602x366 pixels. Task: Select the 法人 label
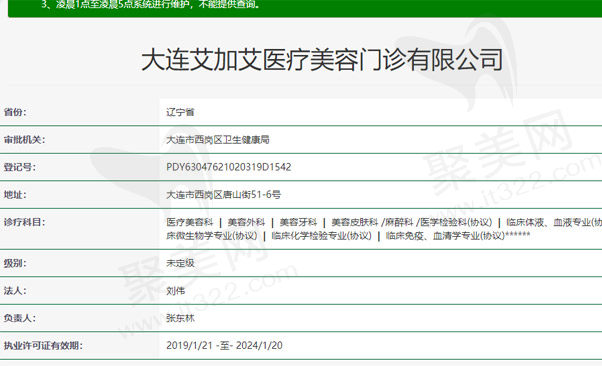point(15,291)
